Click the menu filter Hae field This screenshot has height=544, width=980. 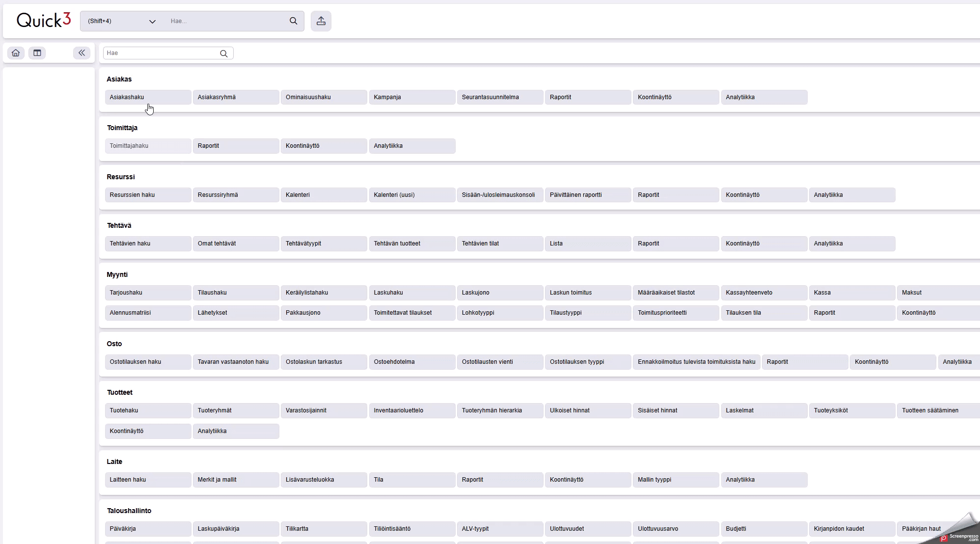click(161, 53)
